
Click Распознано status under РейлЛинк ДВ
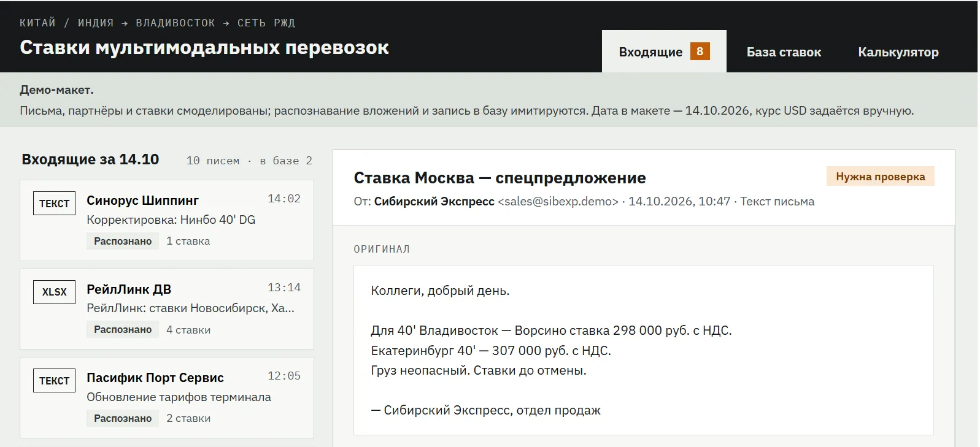123,329
